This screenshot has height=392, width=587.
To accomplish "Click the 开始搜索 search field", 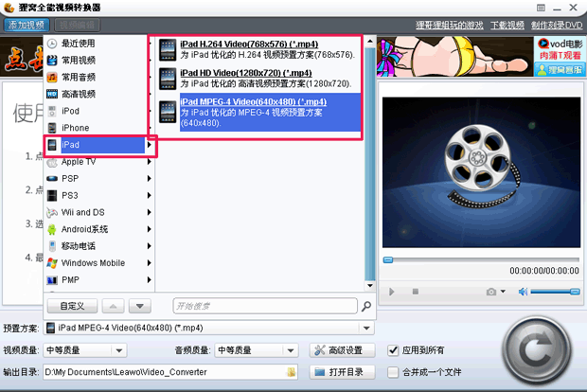I will click(x=265, y=306).
